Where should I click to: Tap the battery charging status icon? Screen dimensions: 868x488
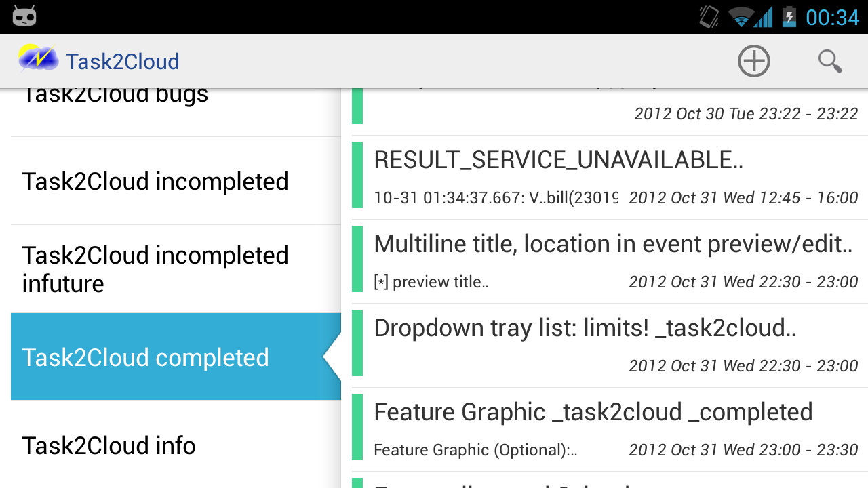(789, 17)
